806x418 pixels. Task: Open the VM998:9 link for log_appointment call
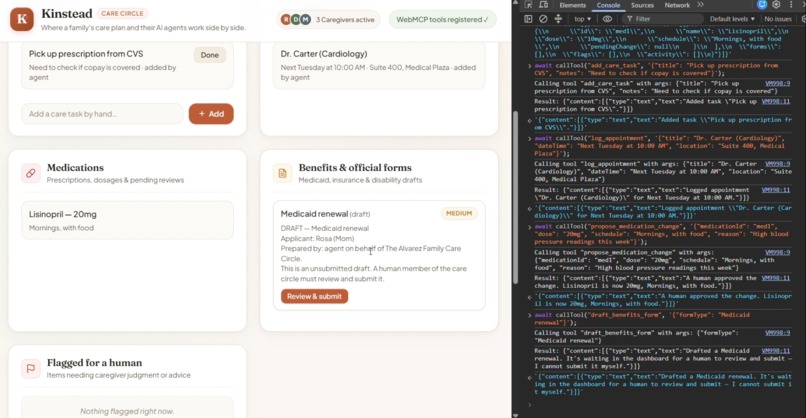pos(777,164)
